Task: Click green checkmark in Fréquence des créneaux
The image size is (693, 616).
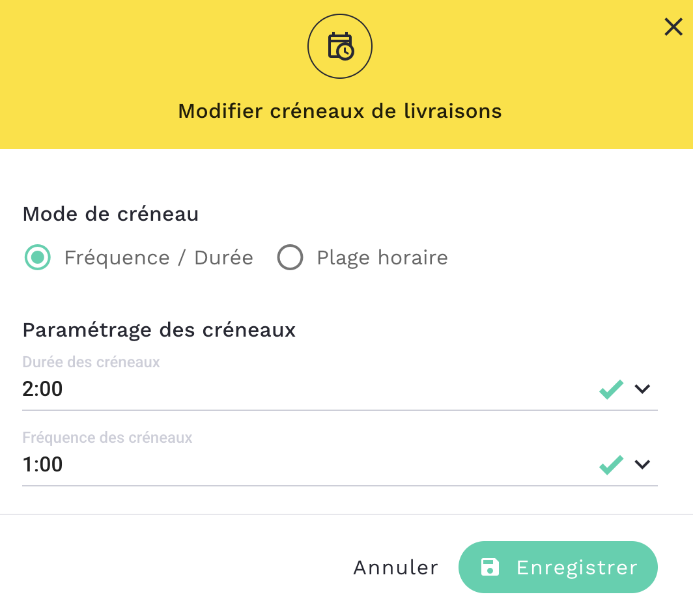Action: click(611, 465)
